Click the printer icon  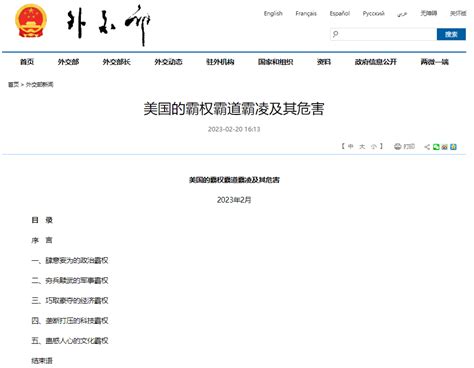pos(397,146)
